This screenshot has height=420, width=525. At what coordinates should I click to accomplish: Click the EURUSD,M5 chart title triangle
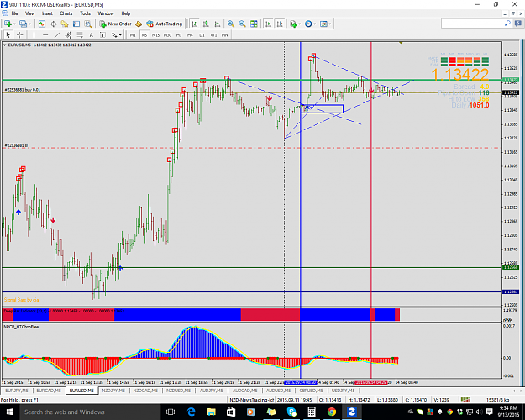click(5, 45)
